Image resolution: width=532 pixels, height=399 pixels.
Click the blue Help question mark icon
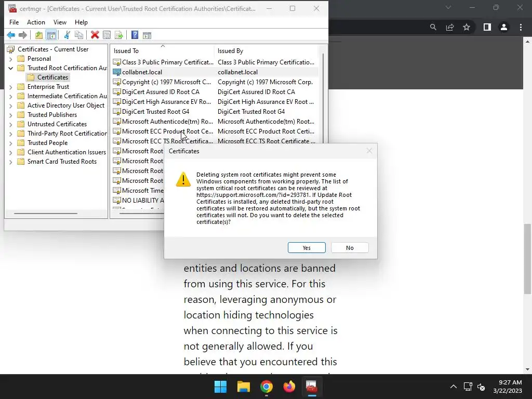click(x=135, y=35)
